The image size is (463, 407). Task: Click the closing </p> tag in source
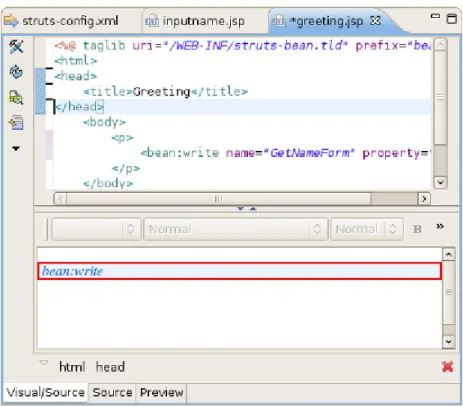click(x=126, y=168)
